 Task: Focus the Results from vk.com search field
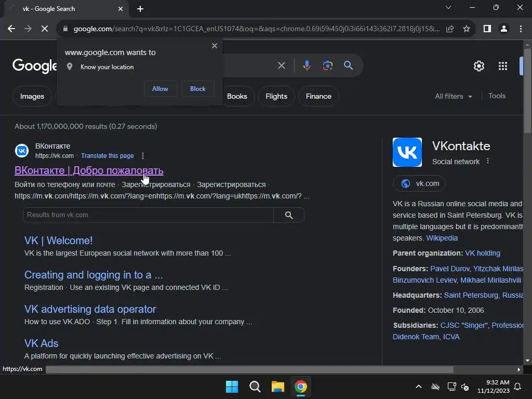pyautogui.click(x=148, y=215)
